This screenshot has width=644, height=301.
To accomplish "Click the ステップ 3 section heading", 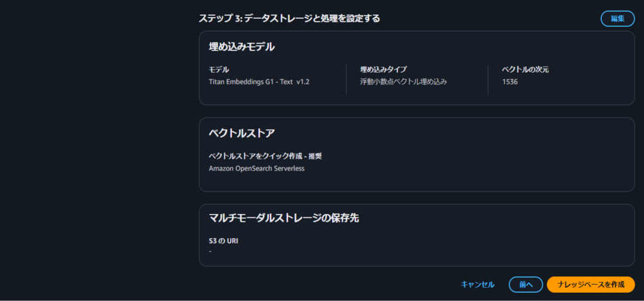I will 289,18.
